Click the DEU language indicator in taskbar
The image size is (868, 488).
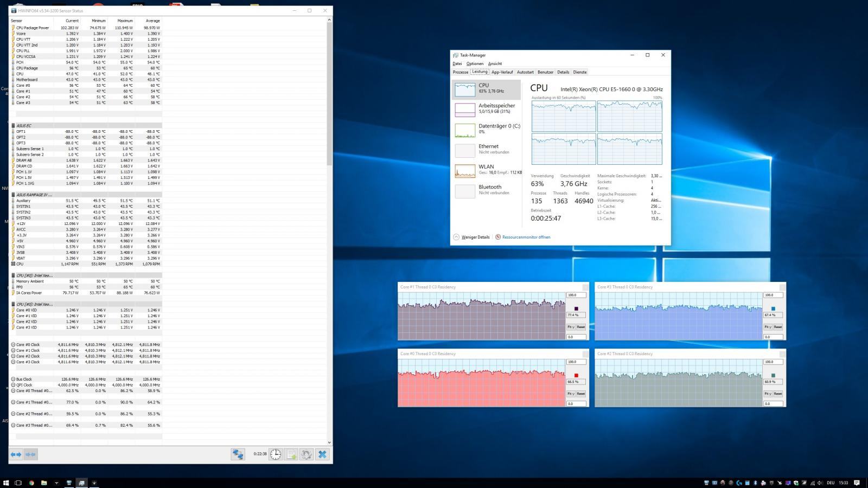click(x=831, y=483)
